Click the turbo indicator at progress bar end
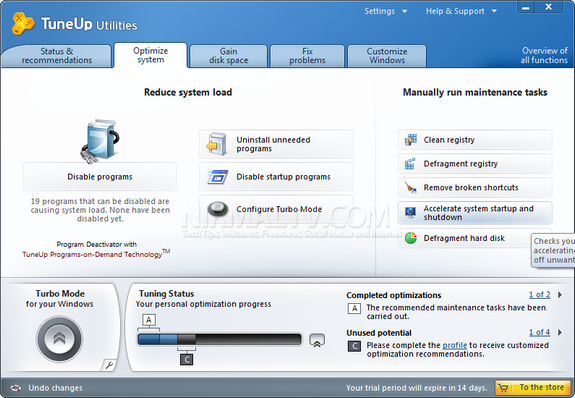The width and height of the screenshot is (575, 398). 317,340
